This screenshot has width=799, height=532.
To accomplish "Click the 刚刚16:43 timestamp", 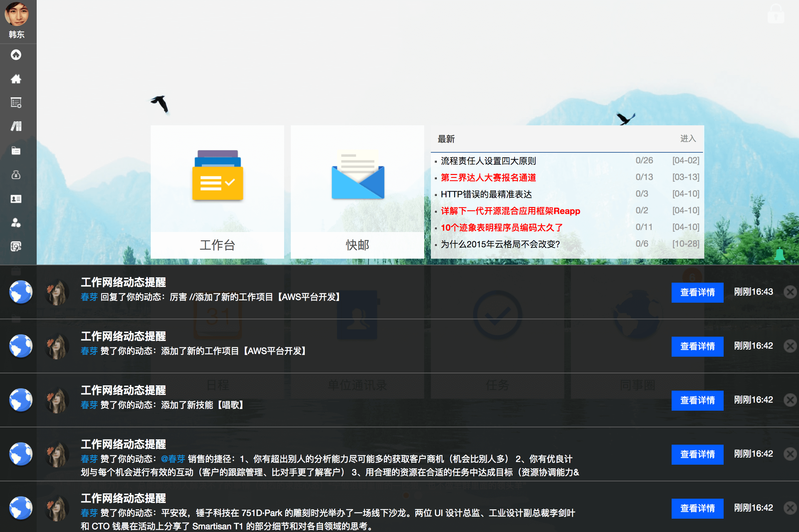I will (753, 292).
